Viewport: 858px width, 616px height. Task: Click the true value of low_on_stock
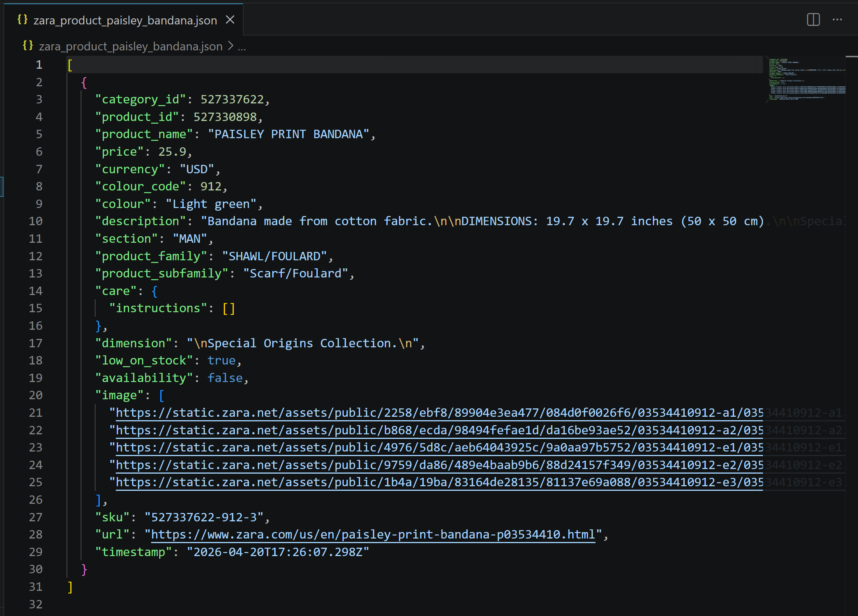point(221,361)
